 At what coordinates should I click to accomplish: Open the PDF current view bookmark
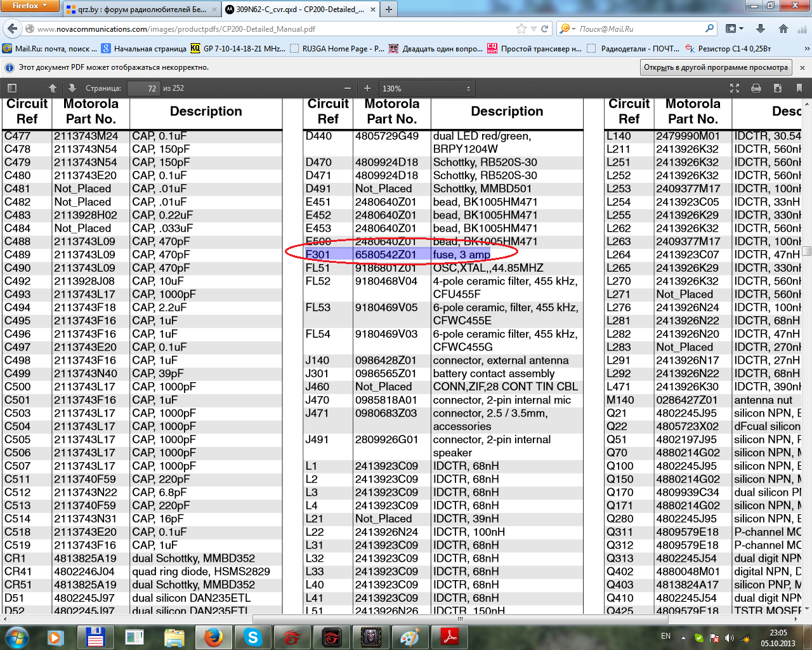click(799, 88)
